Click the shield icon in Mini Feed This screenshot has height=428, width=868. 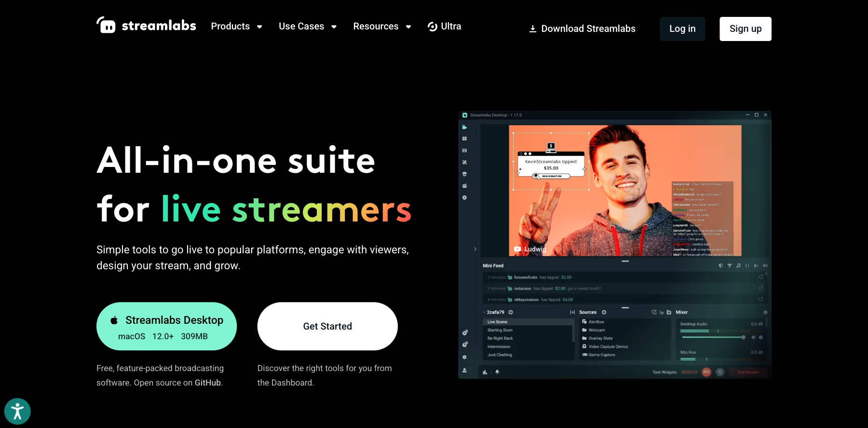720,265
